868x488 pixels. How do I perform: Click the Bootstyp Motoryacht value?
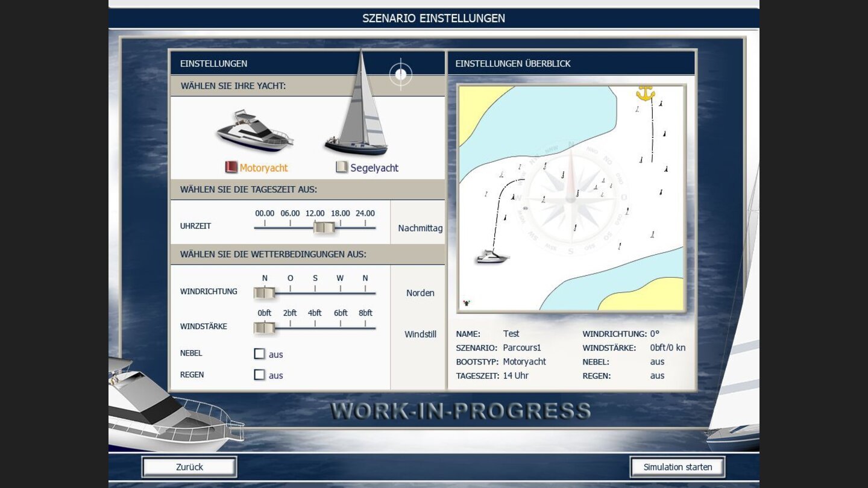524,361
